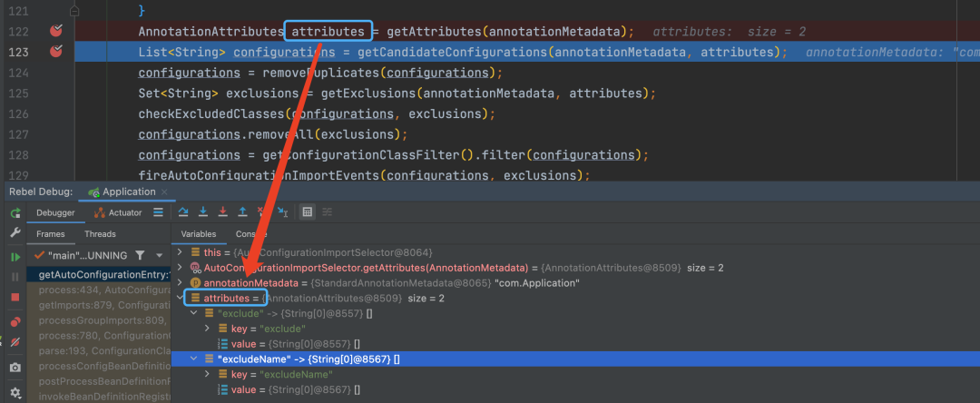Screen dimensions: 980x403
Task: Expand key = "excludeName" node
Action: [x=208, y=374]
